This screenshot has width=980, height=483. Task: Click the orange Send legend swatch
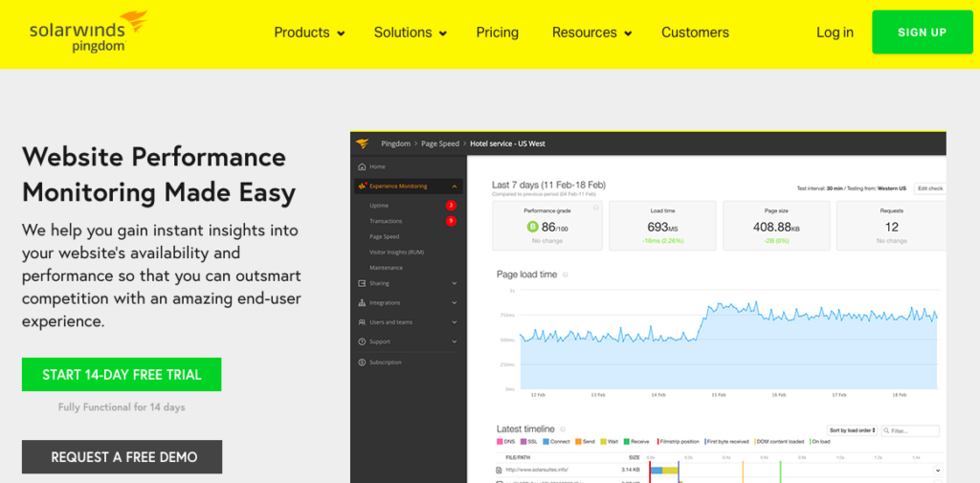pos(578,441)
